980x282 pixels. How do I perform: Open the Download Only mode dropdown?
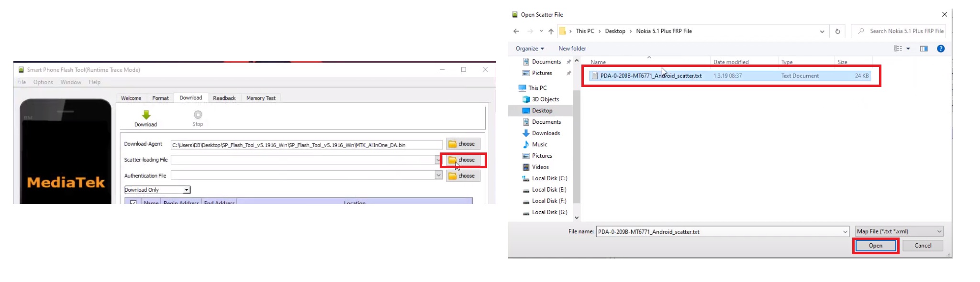coord(157,190)
